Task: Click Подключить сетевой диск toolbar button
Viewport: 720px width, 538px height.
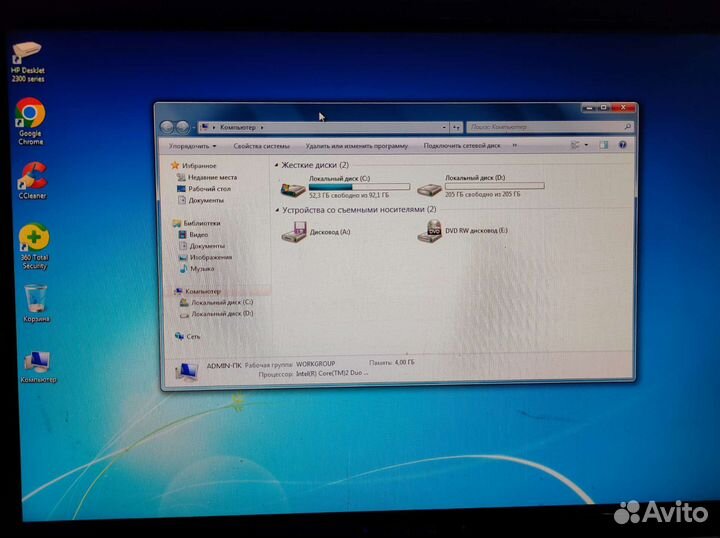Action: [x=464, y=146]
